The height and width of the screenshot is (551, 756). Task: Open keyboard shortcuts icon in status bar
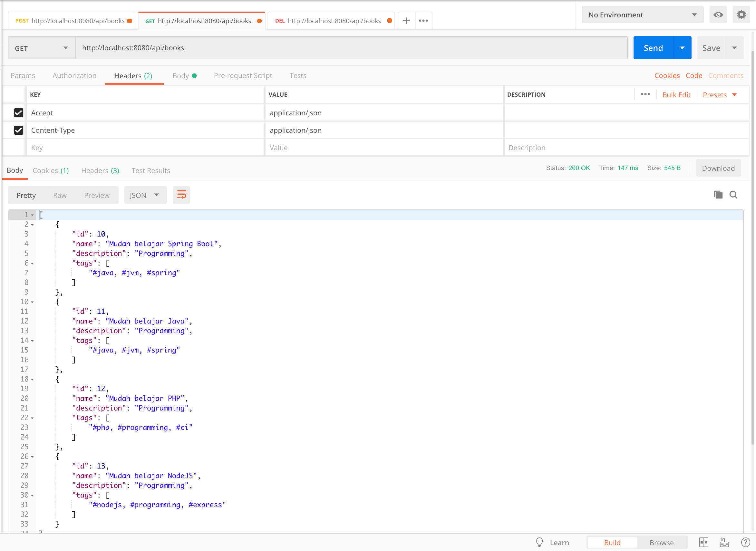[724, 542]
